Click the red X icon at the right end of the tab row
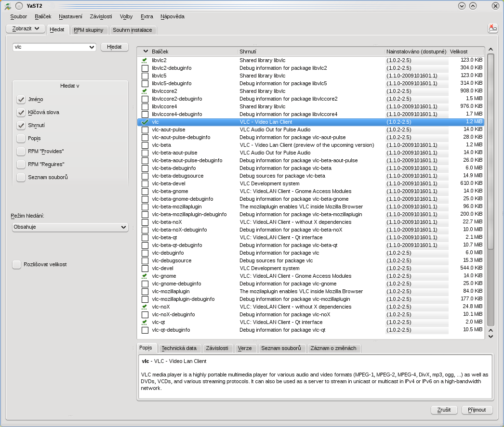Screen dimensions: 504x427 point(493,28)
